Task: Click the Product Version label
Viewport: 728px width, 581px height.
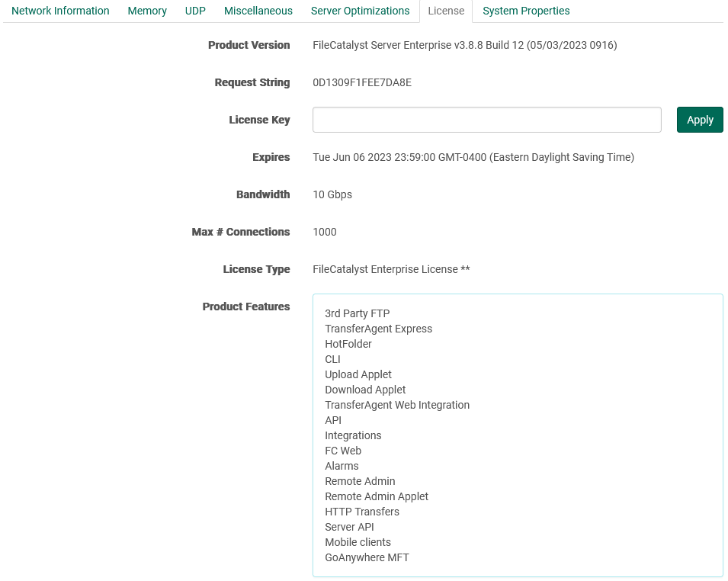Action: point(249,45)
